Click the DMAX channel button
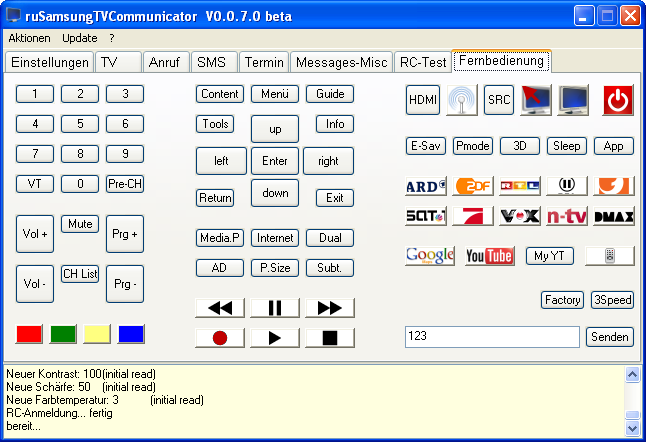 coord(613,215)
